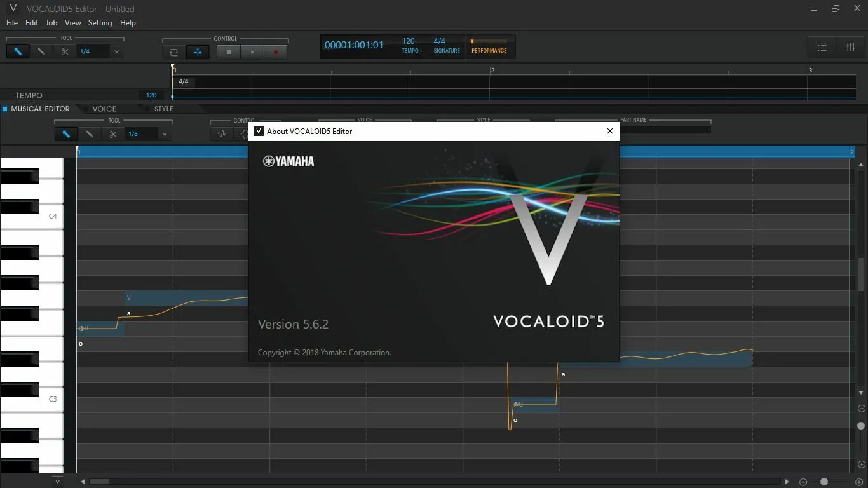Switch to the Style tab
The height and width of the screenshot is (488, 868).
click(x=163, y=109)
